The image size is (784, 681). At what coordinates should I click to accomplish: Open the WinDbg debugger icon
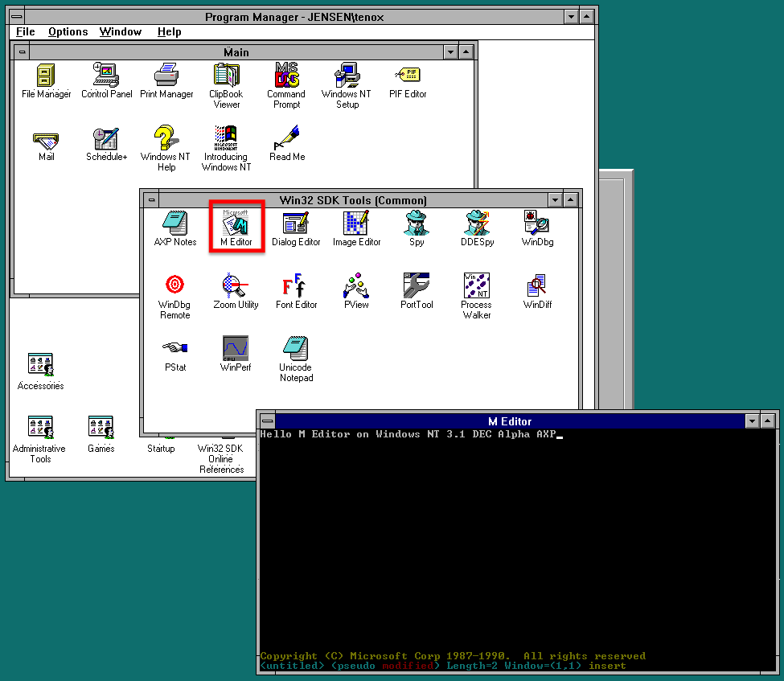click(536, 224)
